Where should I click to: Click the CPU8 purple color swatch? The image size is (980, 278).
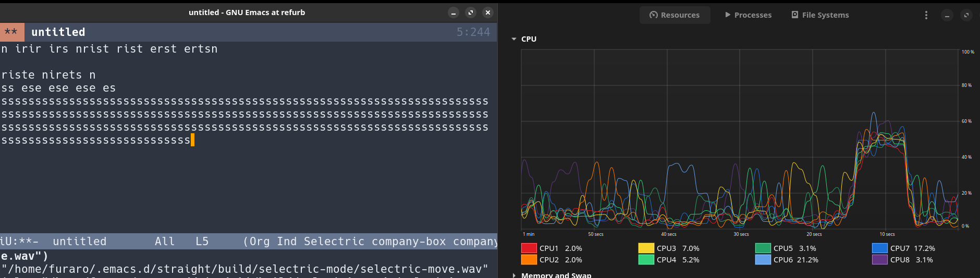[x=879, y=260]
